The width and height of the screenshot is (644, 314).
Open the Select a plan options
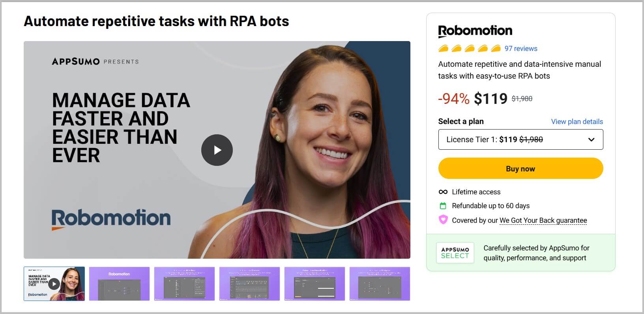[520, 139]
